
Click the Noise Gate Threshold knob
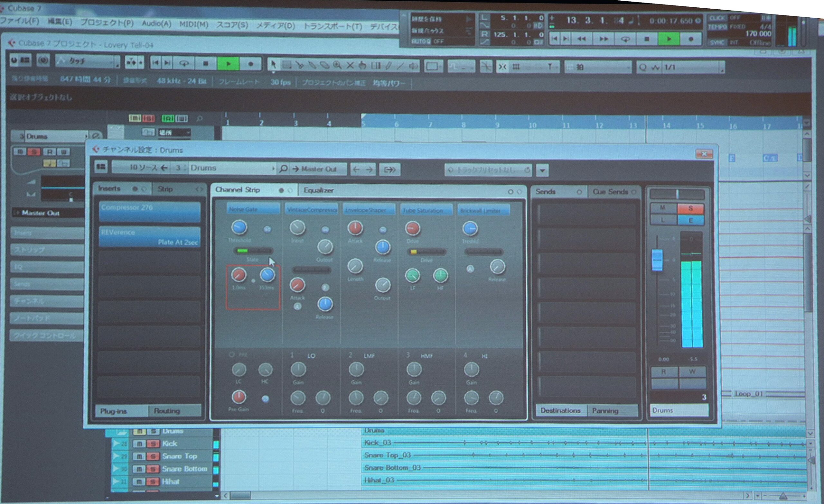[x=239, y=228]
